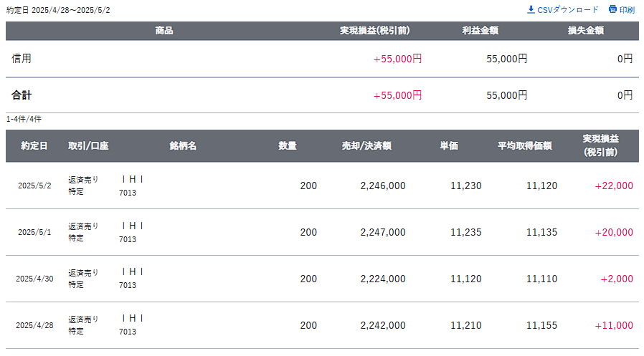Open the IHI stock name in the 2025/5/2 row
Image resolution: width=644 pixels, height=356 pixels.
coord(133,180)
